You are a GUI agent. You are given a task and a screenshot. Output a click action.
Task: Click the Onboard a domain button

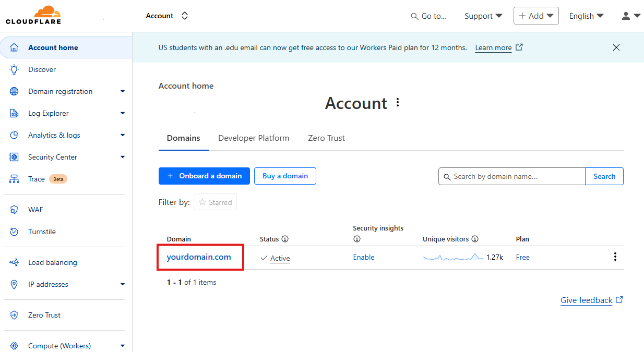tap(204, 176)
